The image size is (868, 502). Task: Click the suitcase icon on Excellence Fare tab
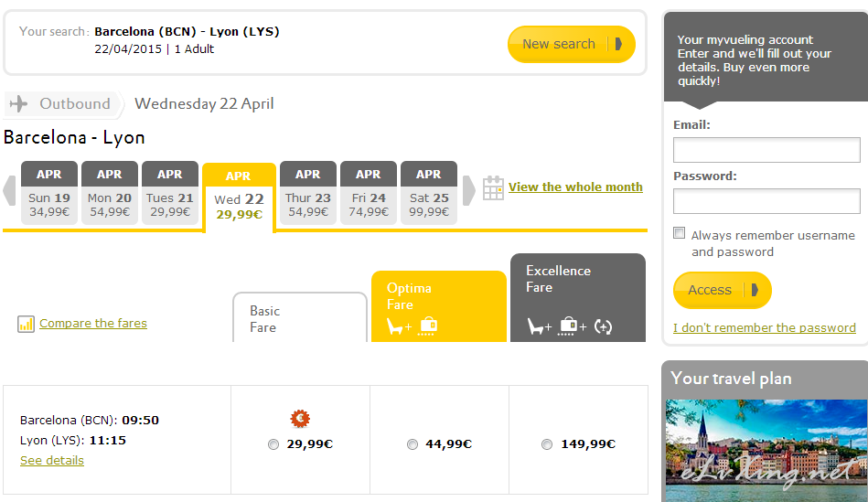pos(570,326)
